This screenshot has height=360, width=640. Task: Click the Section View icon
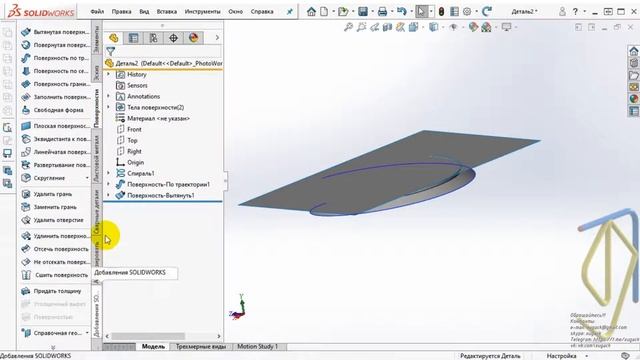pyautogui.click(x=388, y=27)
